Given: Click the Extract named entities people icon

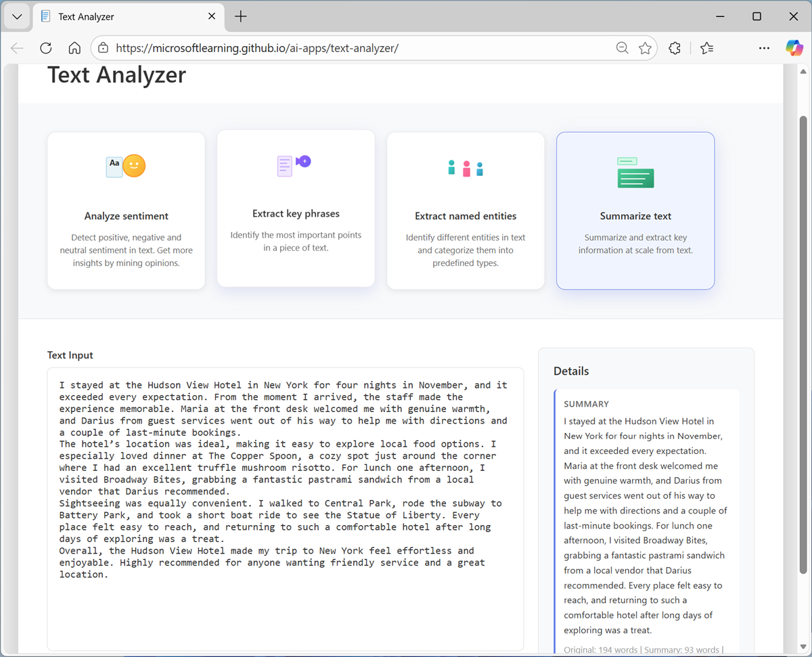Looking at the screenshot, I should coord(466,168).
